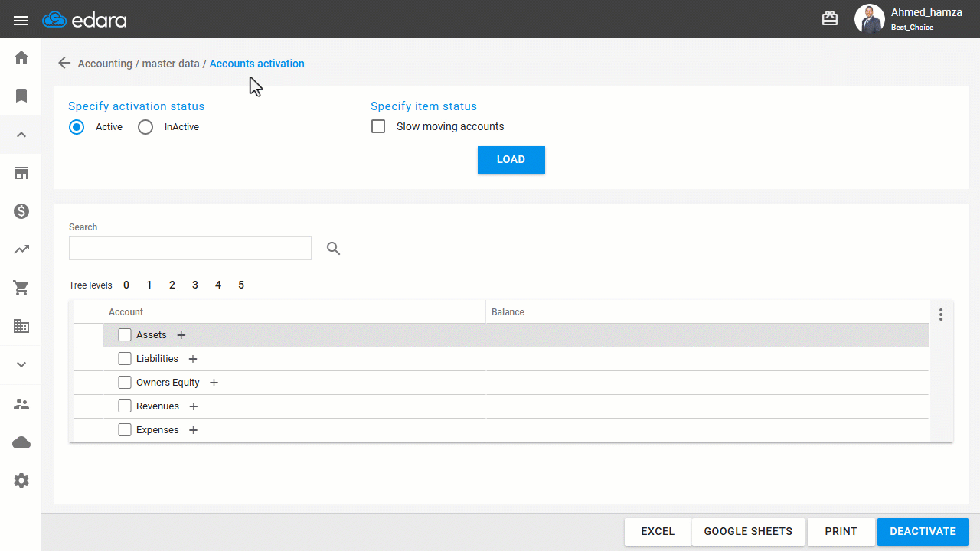Export with the EXCEL button
This screenshot has width=980, height=551.
(x=658, y=531)
